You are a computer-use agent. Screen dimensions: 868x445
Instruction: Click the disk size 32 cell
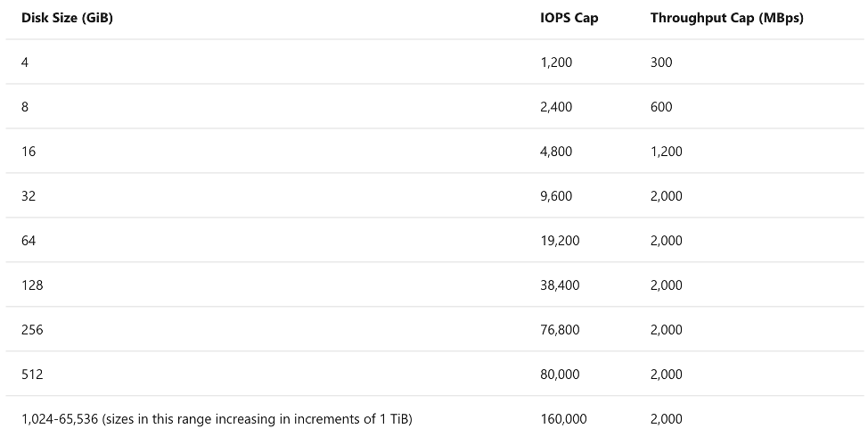[x=29, y=196]
